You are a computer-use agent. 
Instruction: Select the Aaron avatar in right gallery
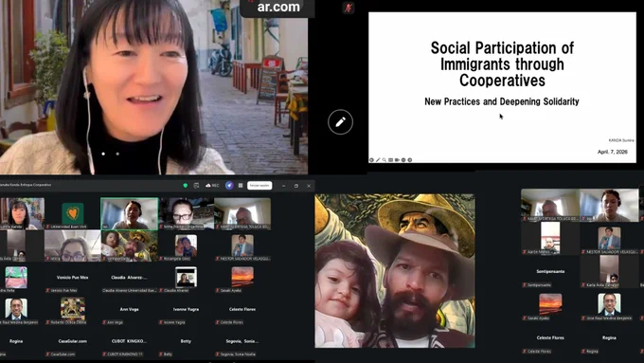pyautogui.click(x=550, y=238)
